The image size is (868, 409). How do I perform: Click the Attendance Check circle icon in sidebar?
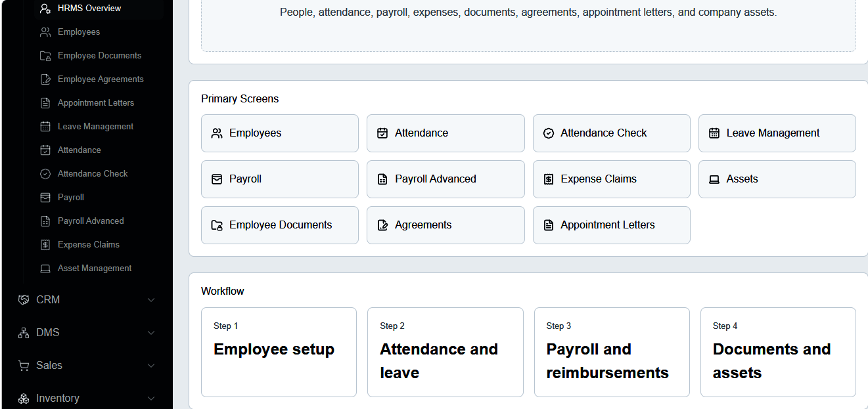pyautogui.click(x=45, y=174)
